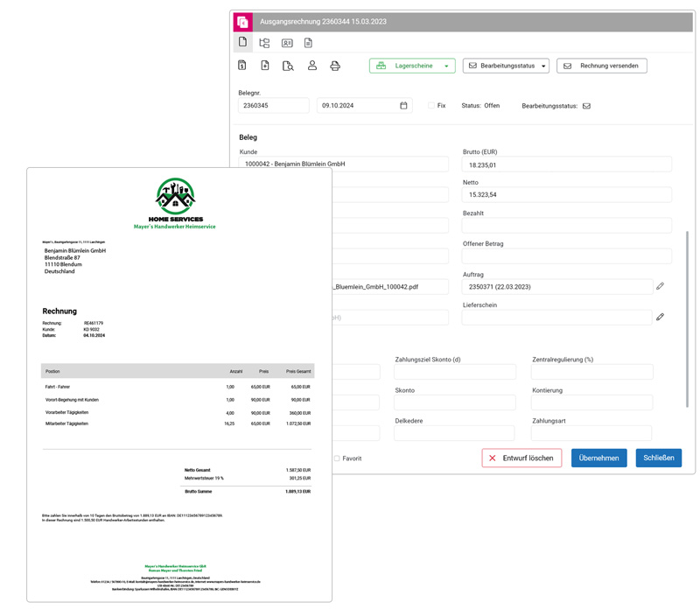Click the add new document icon

(x=265, y=66)
